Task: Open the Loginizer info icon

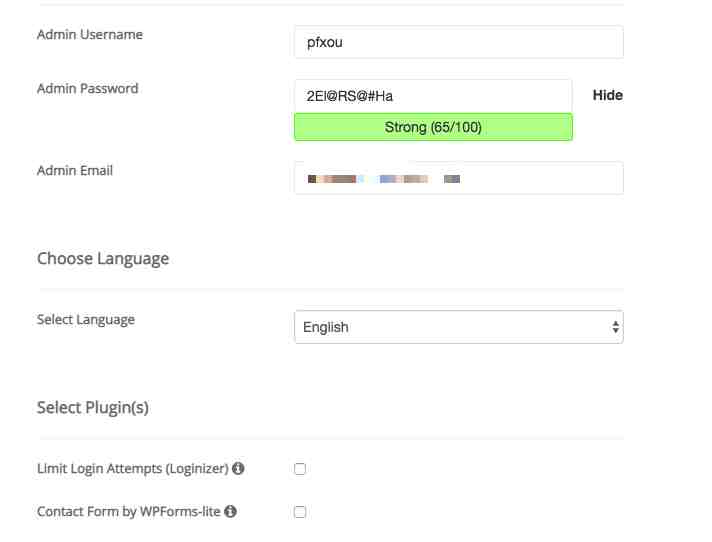Action: coord(238,468)
